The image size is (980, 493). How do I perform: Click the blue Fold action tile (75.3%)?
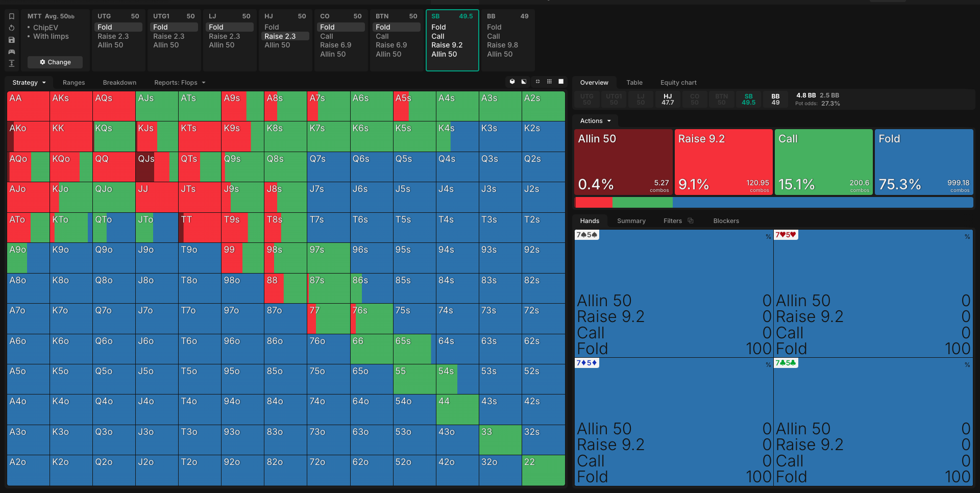pyautogui.click(x=924, y=162)
